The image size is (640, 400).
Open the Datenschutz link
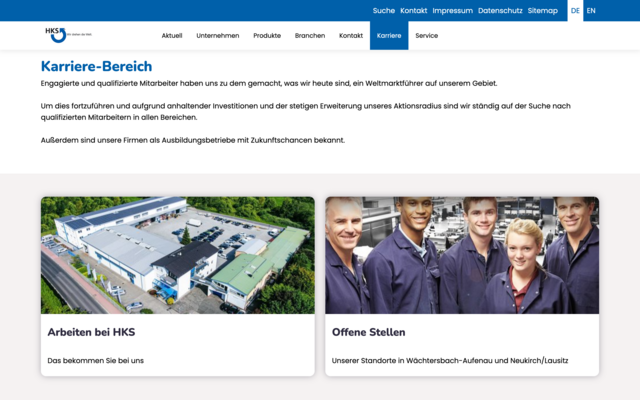click(500, 11)
